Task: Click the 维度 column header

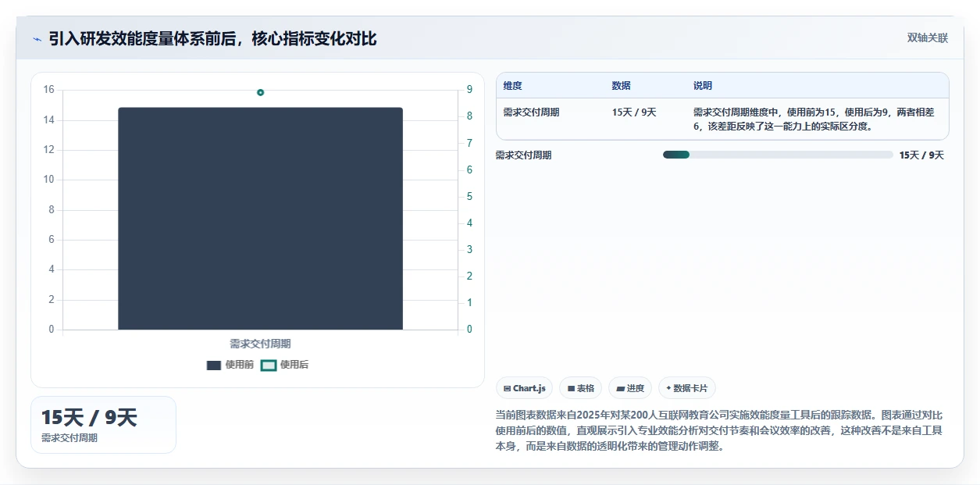Action: pyautogui.click(x=513, y=86)
